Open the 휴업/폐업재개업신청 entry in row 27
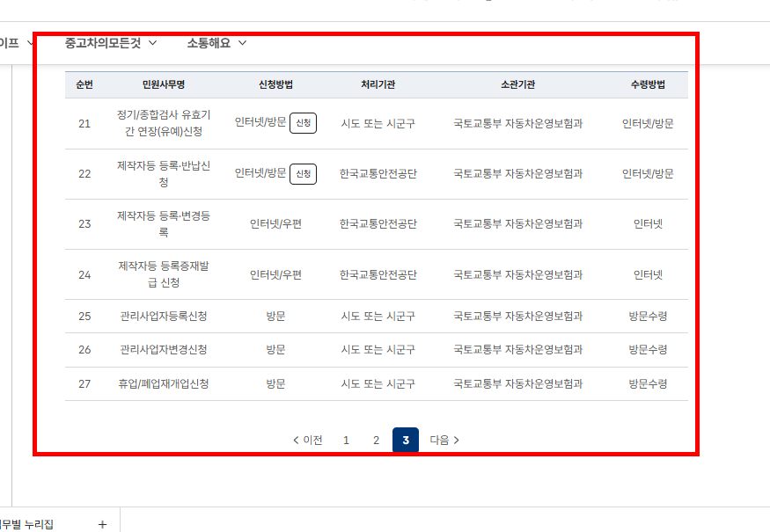Image resolution: width=770 pixels, height=532 pixels. pyautogui.click(x=165, y=383)
